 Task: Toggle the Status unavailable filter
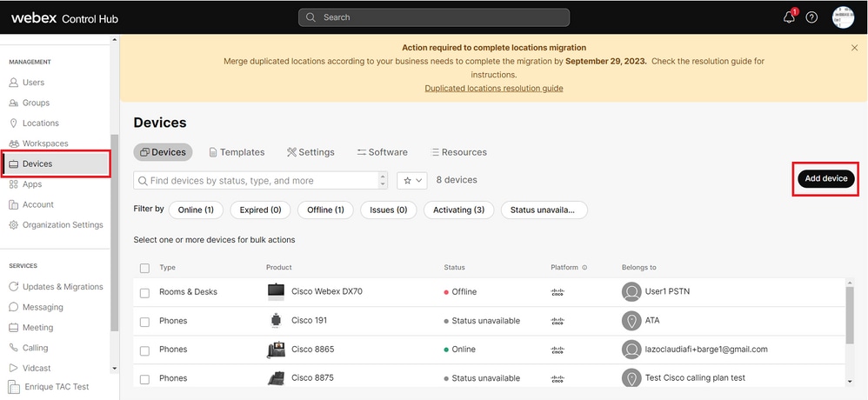pyautogui.click(x=544, y=210)
